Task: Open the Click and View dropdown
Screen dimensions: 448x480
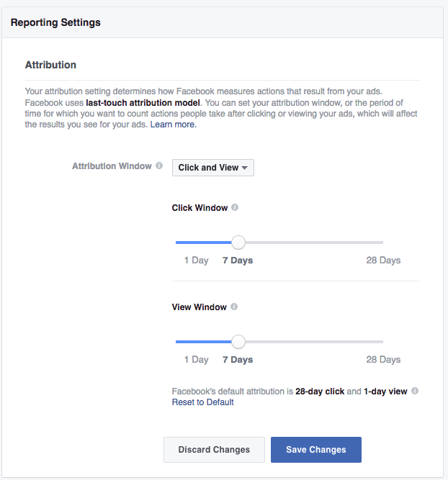Action: tap(213, 168)
